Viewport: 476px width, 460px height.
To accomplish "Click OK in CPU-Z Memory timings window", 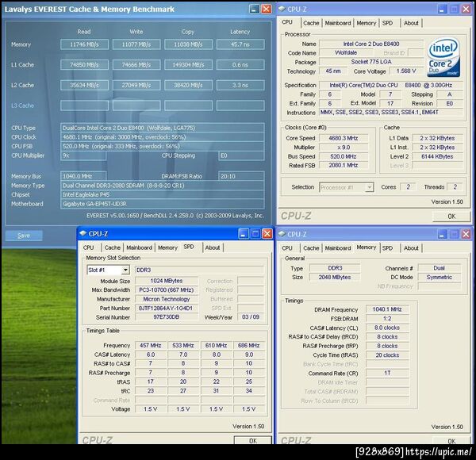I will tap(451, 441).
